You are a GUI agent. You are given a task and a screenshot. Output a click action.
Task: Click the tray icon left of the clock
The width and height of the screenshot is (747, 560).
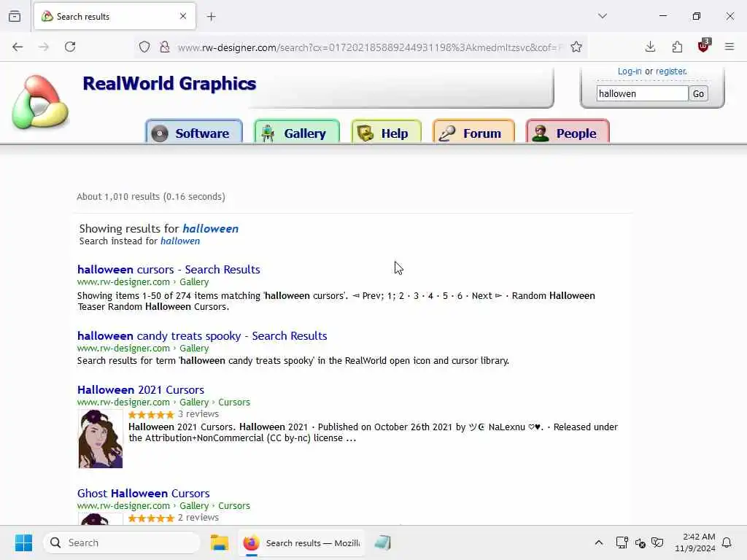[x=657, y=542]
